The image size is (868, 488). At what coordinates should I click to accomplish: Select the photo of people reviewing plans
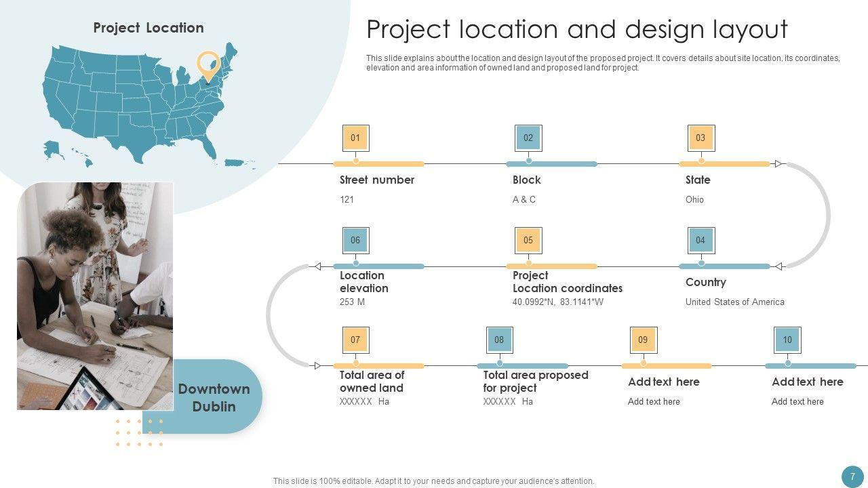(x=95, y=296)
